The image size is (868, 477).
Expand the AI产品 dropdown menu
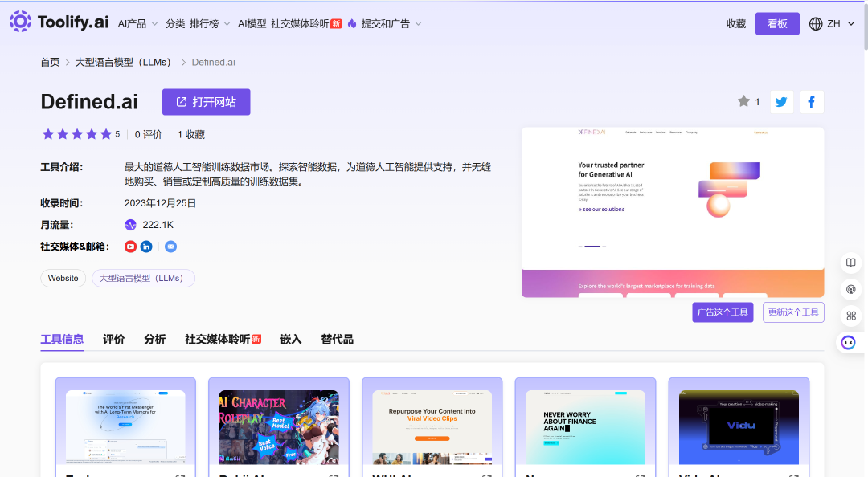(138, 24)
